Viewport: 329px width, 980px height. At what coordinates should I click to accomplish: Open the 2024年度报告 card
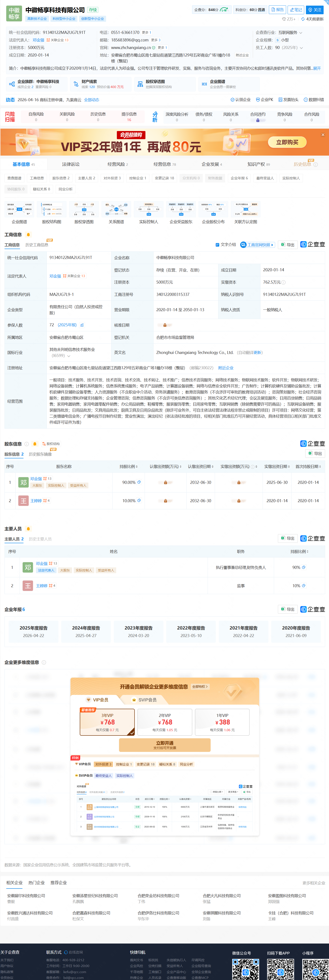[x=86, y=631]
